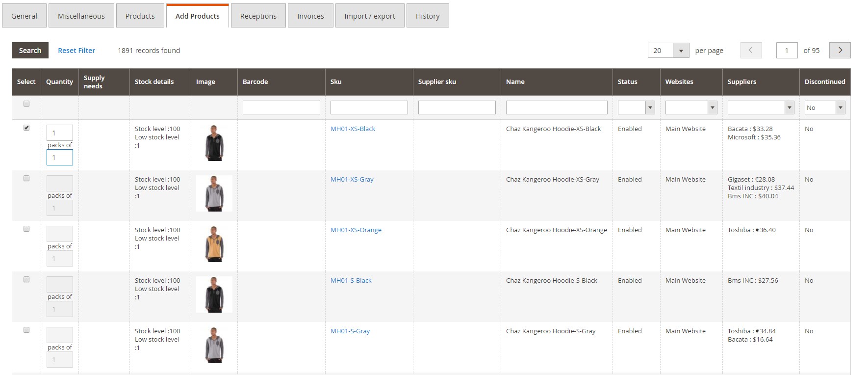
Task: Open the Suppliers filter dropdown
Action: (x=761, y=107)
